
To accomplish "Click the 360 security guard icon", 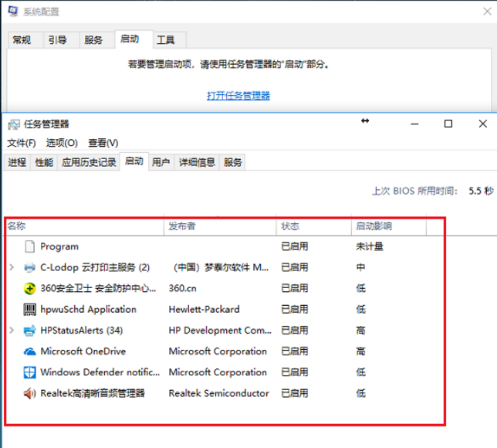I will click(x=29, y=288).
